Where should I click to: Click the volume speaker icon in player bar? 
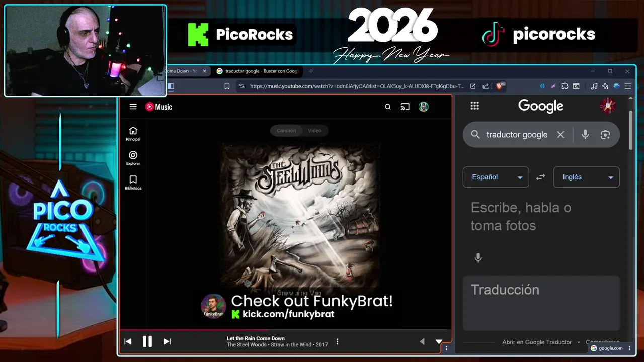click(x=422, y=341)
